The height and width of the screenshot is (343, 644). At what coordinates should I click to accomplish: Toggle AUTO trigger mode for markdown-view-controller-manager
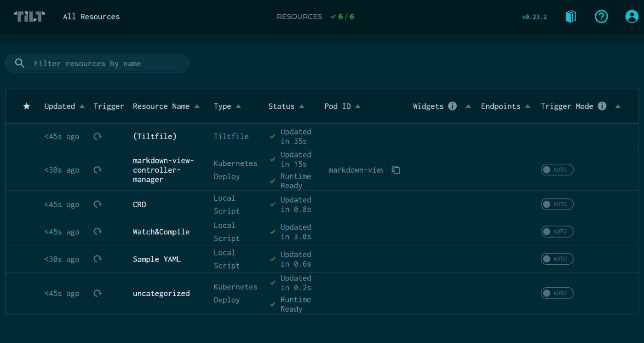557,170
